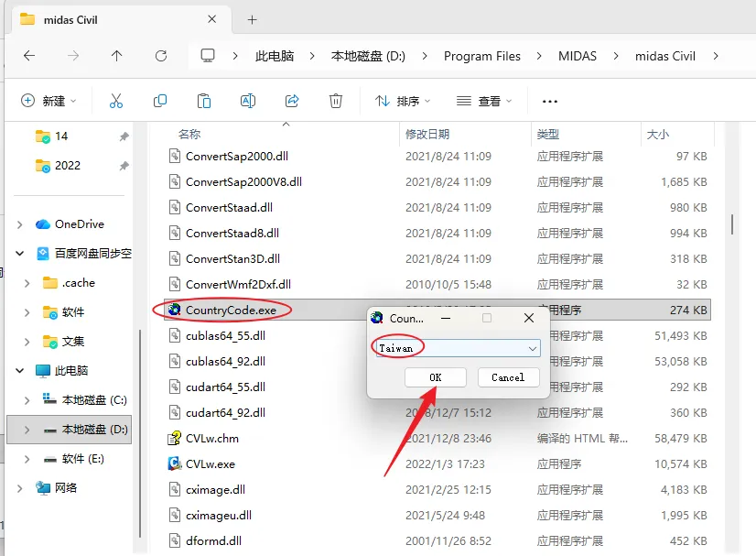Click the Cut scissors icon in toolbar
The image size is (756, 556).
[x=115, y=101]
